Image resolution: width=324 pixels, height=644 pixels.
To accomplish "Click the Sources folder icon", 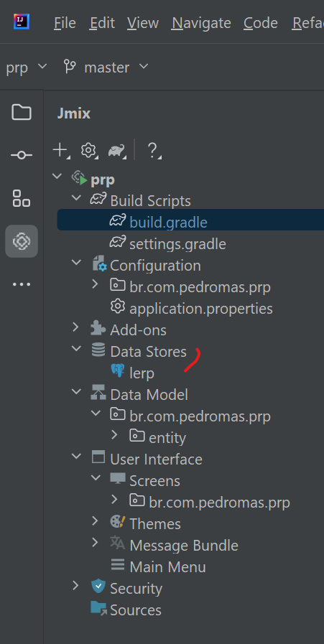I will tap(98, 608).
